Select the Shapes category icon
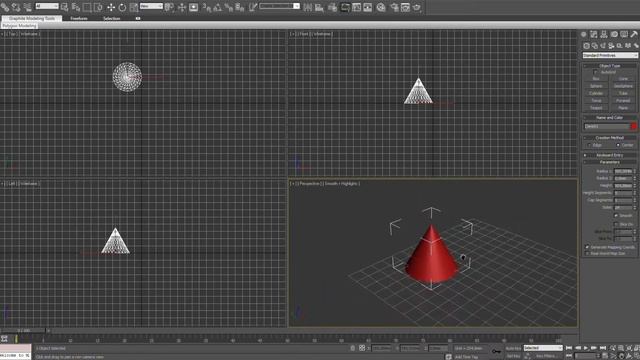Screen dimensions: 640x360 pyautogui.click(x=595, y=46)
